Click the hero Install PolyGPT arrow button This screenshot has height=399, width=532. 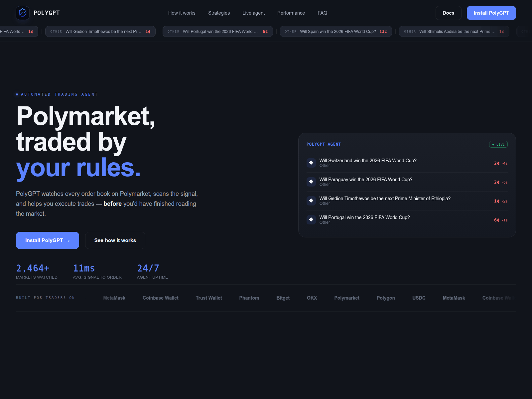click(x=48, y=240)
